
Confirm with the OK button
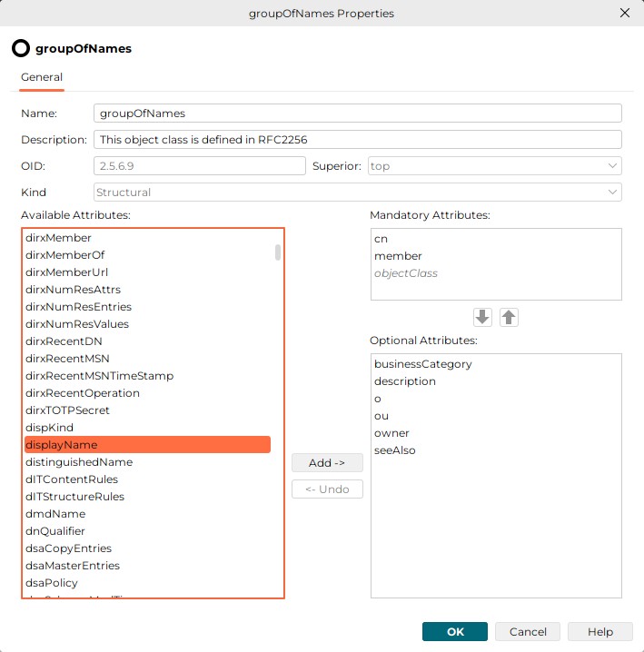[454, 632]
